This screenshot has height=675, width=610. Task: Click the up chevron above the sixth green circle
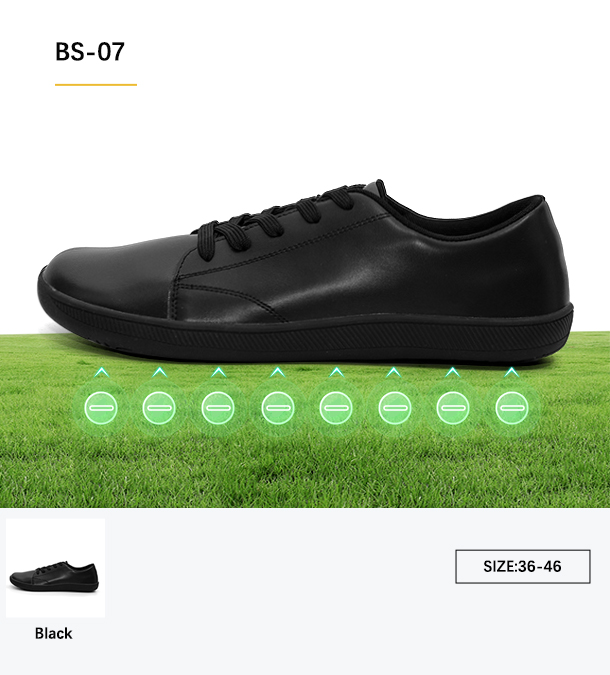pyautogui.click(x=393, y=372)
